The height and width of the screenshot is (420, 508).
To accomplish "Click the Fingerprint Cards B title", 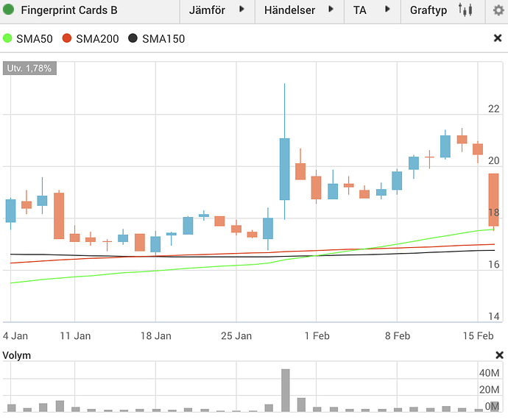I will click(x=69, y=10).
